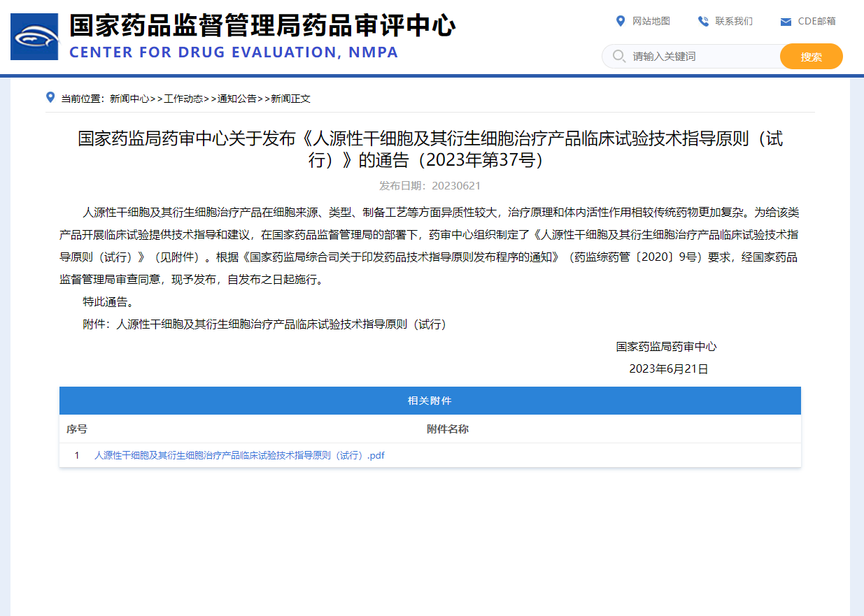Click the breadcrumb location pin icon
864x616 pixels.
50,97
